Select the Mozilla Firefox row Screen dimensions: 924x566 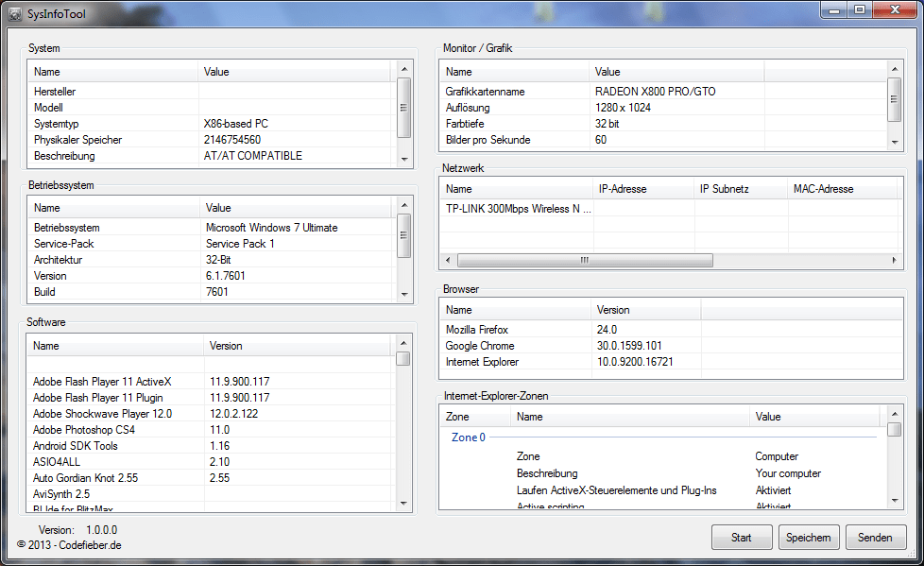click(x=671, y=330)
